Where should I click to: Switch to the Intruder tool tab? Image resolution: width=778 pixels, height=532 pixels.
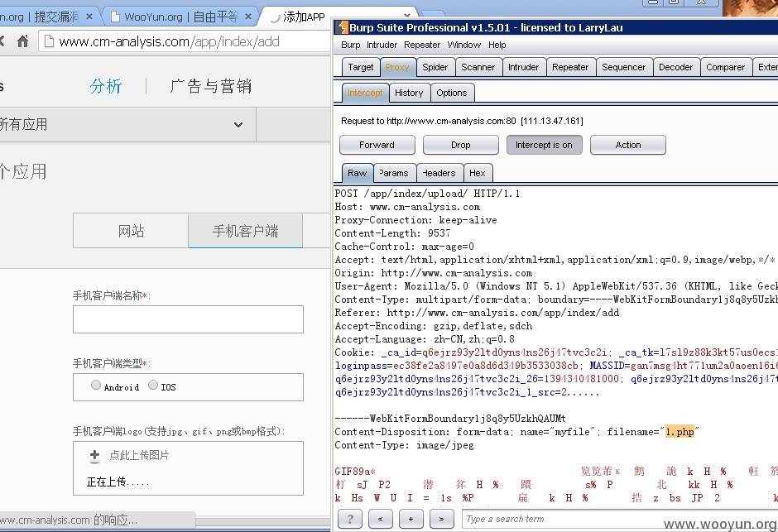(523, 67)
